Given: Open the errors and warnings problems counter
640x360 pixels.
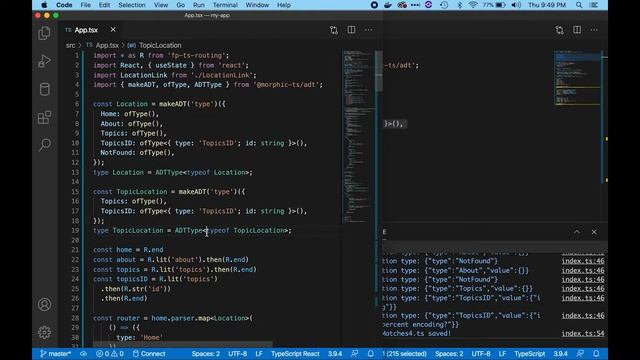Looking at the screenshot, I should pos(110,354).
